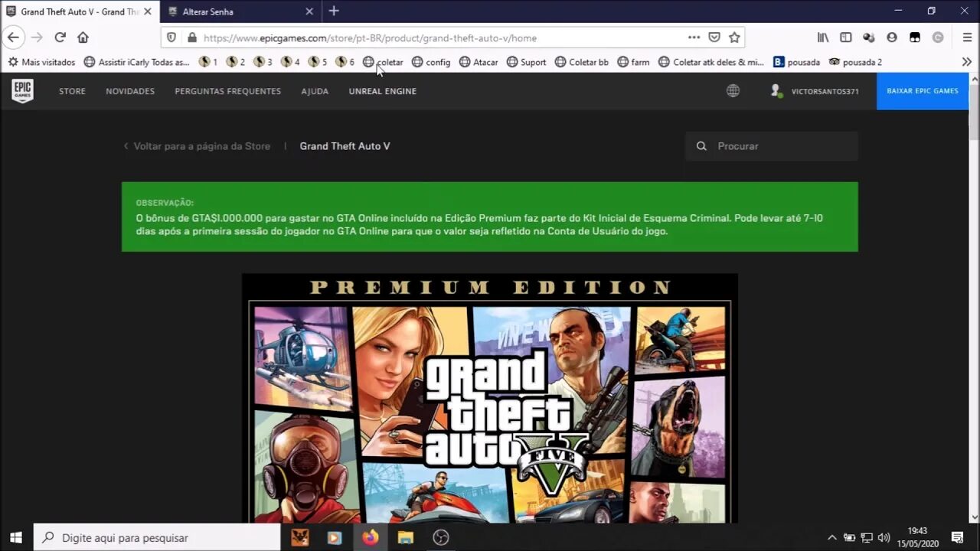Open bookmark number 3

(263, 62)
